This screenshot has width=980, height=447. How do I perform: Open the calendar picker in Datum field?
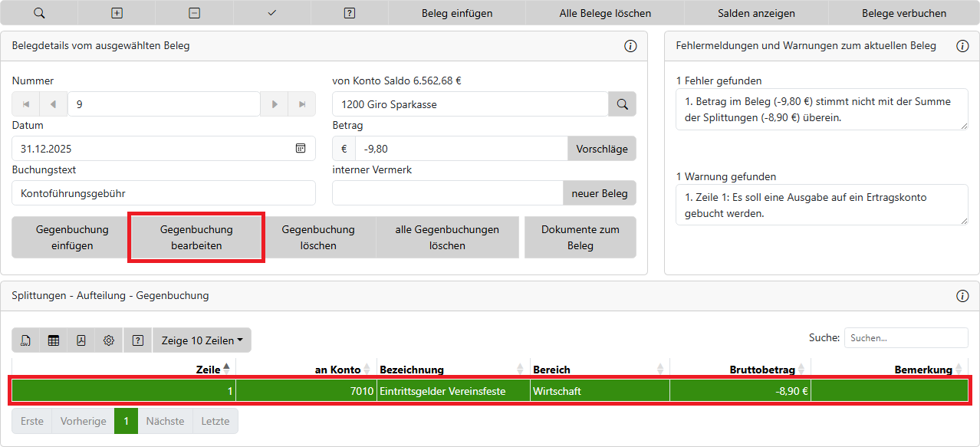click(x=301, y=149)
